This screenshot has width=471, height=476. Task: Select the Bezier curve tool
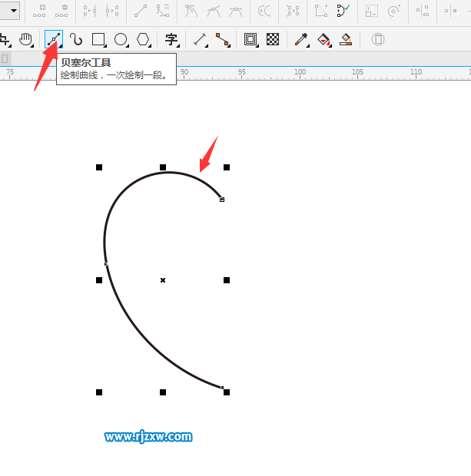(x=54, y=39)
